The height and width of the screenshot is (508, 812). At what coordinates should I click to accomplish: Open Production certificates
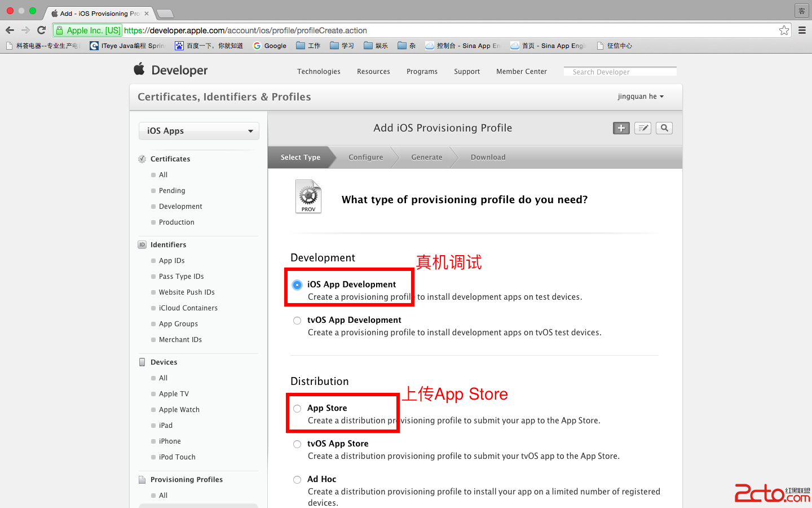click(x=176, y=222)
